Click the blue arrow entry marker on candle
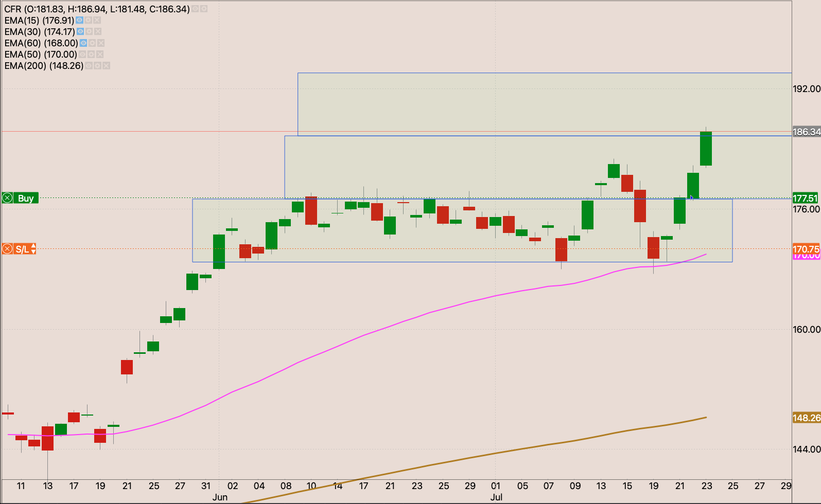The width and height of the screenshot is (821, 504). 692,197
